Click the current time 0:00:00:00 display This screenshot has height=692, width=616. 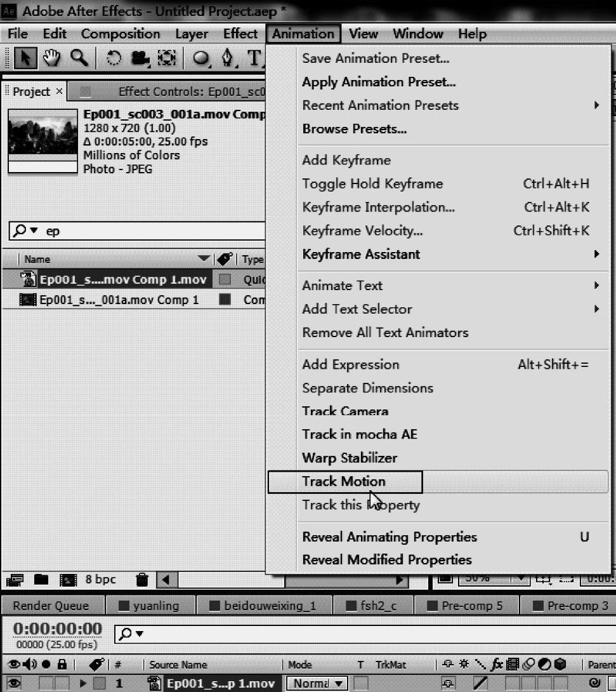tap(57, 629)
